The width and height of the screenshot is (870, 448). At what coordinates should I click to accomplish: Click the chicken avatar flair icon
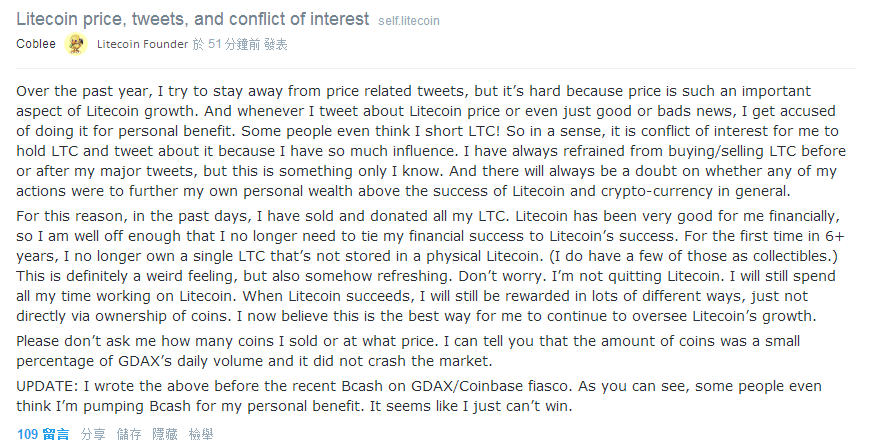(x=76, y=44)
